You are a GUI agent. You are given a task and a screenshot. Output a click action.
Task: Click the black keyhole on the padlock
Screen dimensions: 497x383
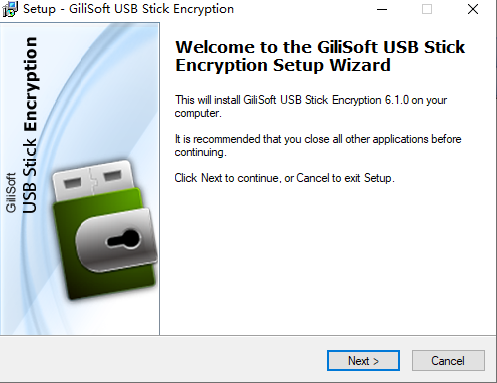point(123,239)
